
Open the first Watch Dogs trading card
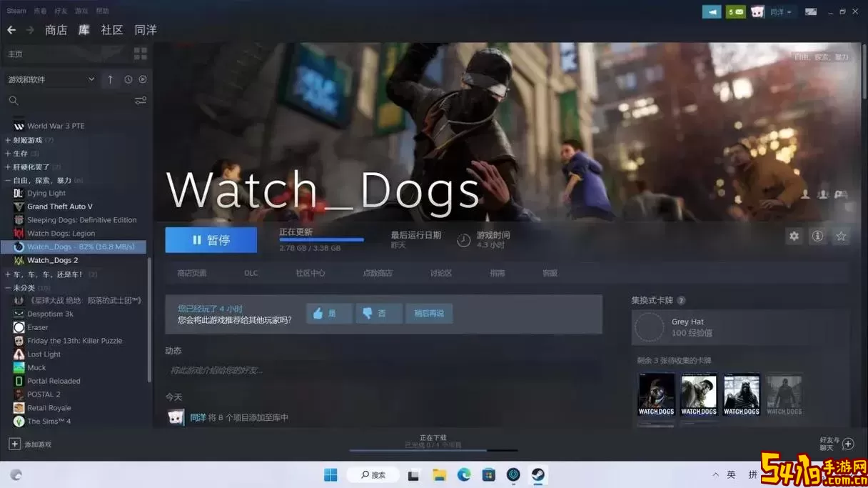pos(656,394)
